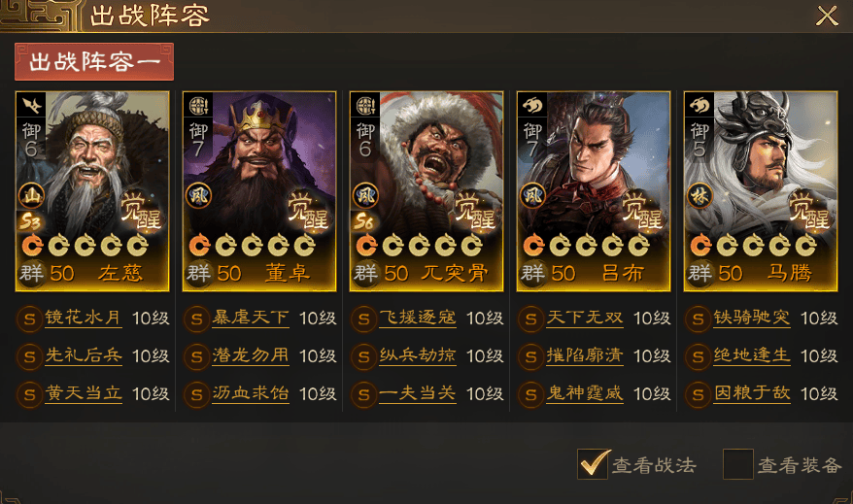Click the 觉醒 awakening badge on 吕布's card
853x504 pixels.
[642, 211]
